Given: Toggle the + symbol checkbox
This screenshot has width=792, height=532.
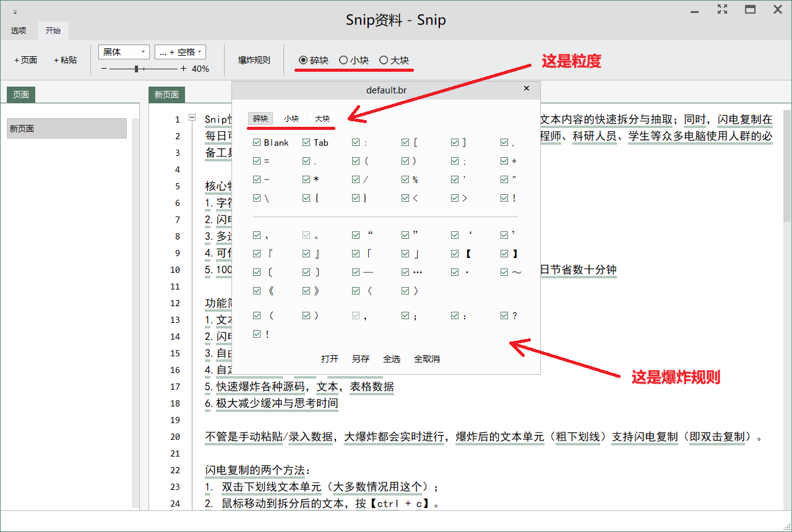Looking at the screenshot, I should [504, 161].
